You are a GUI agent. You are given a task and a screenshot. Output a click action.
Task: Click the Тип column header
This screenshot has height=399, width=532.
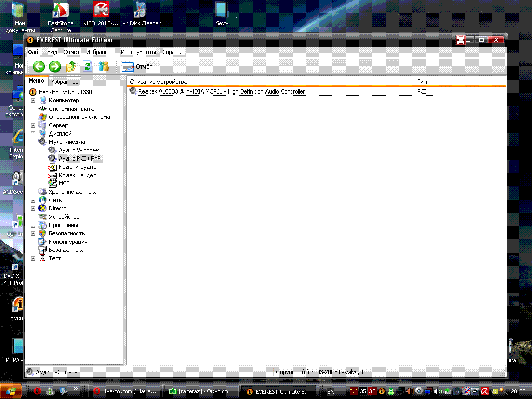pos(422,82)
